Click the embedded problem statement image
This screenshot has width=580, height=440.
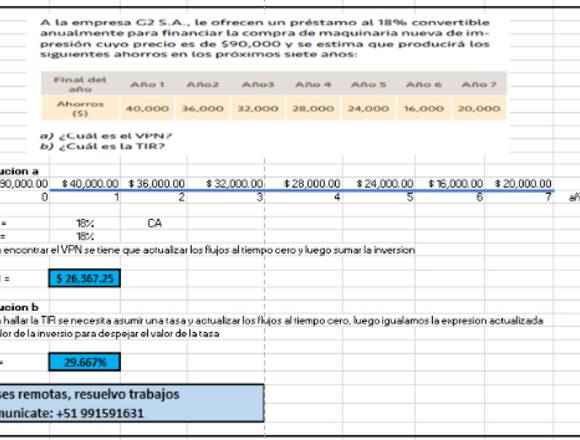pyautogui.click(x=274, y=85)
